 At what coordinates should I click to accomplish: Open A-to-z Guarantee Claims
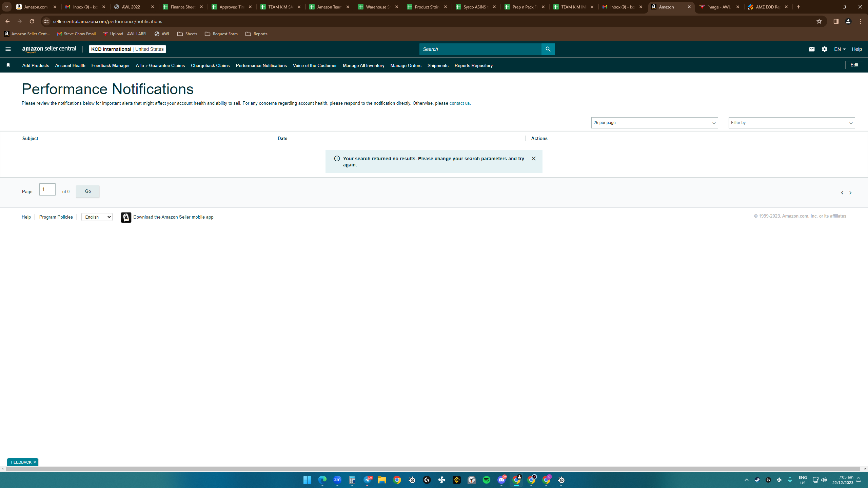[160, 65]
